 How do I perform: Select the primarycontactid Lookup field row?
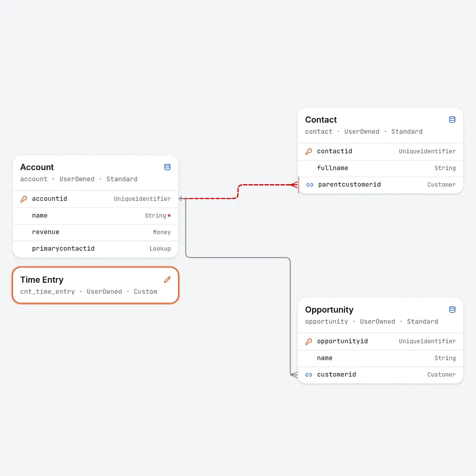tap(95, 249)
